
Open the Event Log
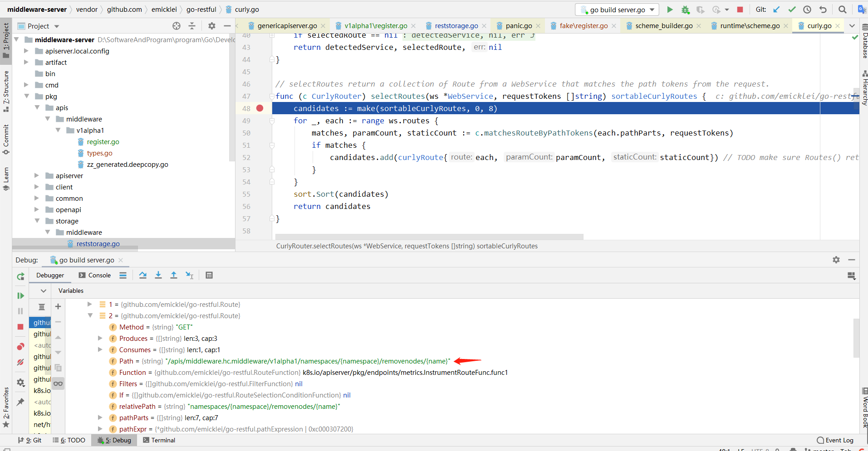pos(835,440)
